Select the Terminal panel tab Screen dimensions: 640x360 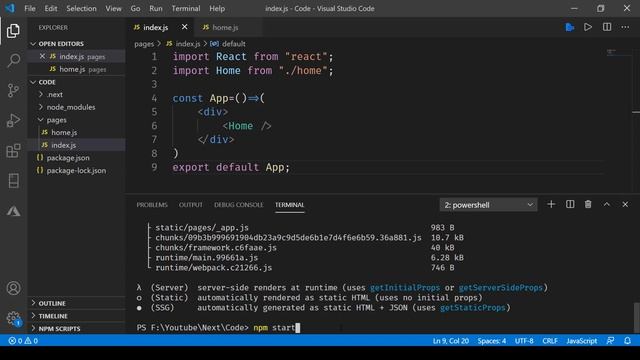[x=289, y=205]
